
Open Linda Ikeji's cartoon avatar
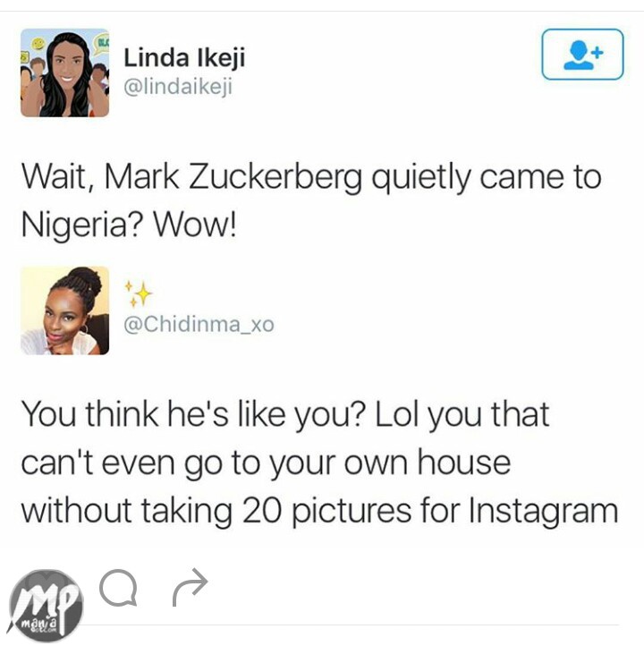click(x=64, y=72)
